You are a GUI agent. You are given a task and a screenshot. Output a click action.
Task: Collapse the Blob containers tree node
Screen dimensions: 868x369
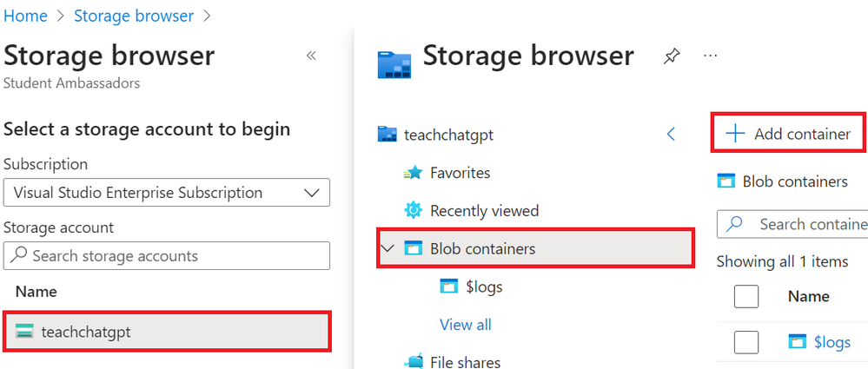(x=387, y=249)
